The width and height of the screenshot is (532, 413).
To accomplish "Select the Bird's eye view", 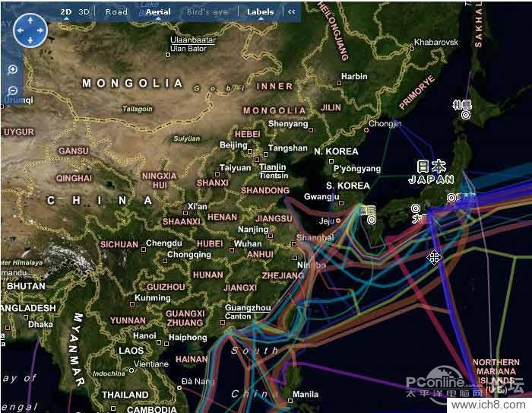I will point(207,12).
